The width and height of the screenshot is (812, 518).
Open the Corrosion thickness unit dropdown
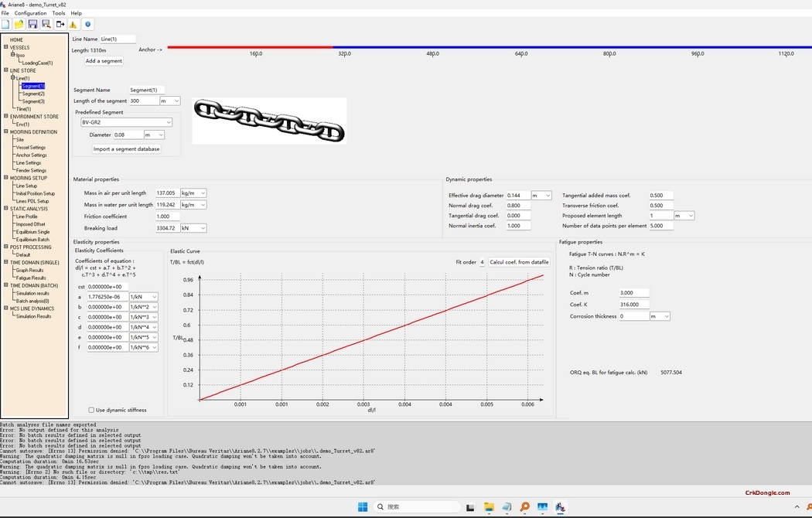(x=667, y=316)
